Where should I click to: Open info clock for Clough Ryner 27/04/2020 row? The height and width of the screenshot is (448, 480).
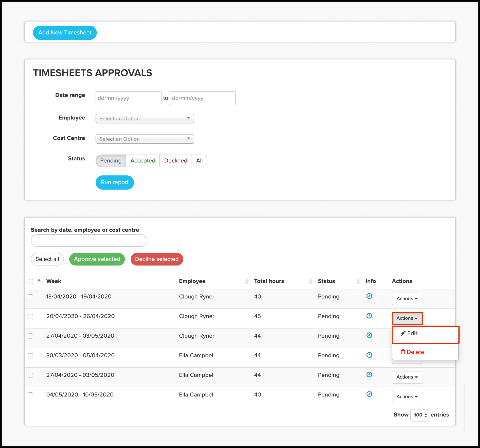[x=369, y=335]
